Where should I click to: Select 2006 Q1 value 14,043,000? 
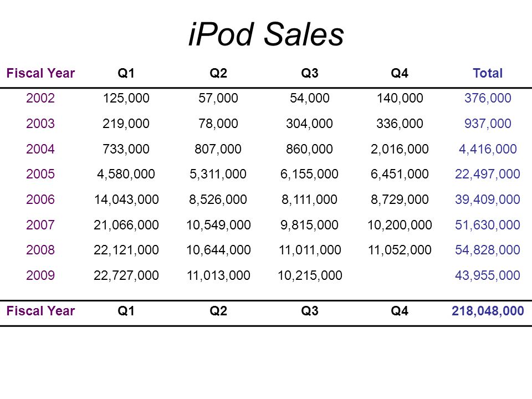pyautogui.click(x=126, y=199)
